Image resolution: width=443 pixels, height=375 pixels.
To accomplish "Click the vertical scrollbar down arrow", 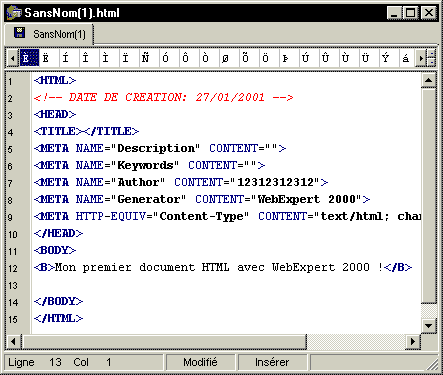I will pos(428,325).
